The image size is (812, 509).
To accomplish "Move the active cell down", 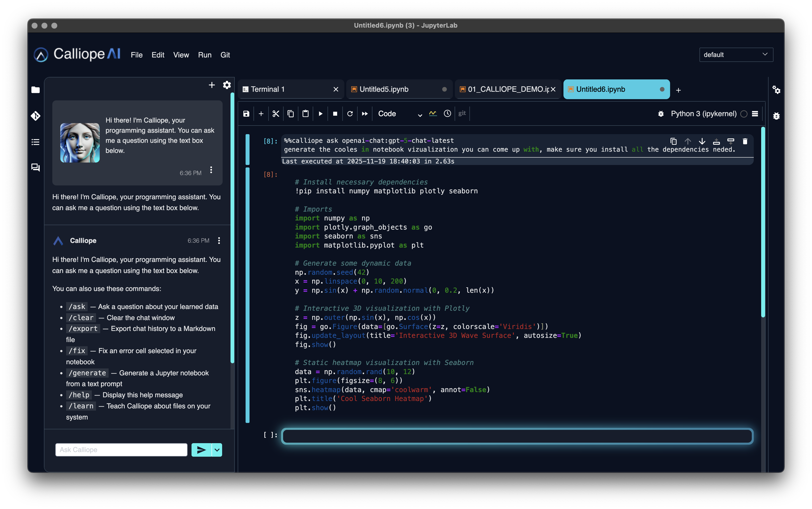I will click(702, 141).
